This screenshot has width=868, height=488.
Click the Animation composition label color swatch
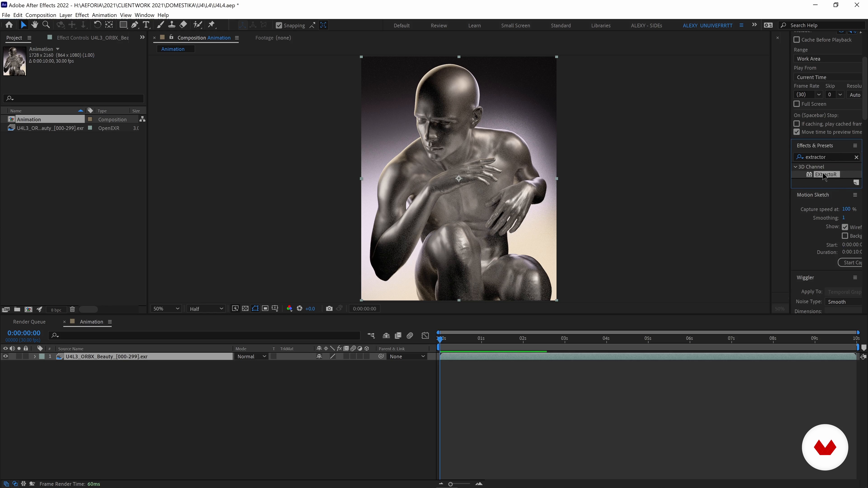point(90,119)
